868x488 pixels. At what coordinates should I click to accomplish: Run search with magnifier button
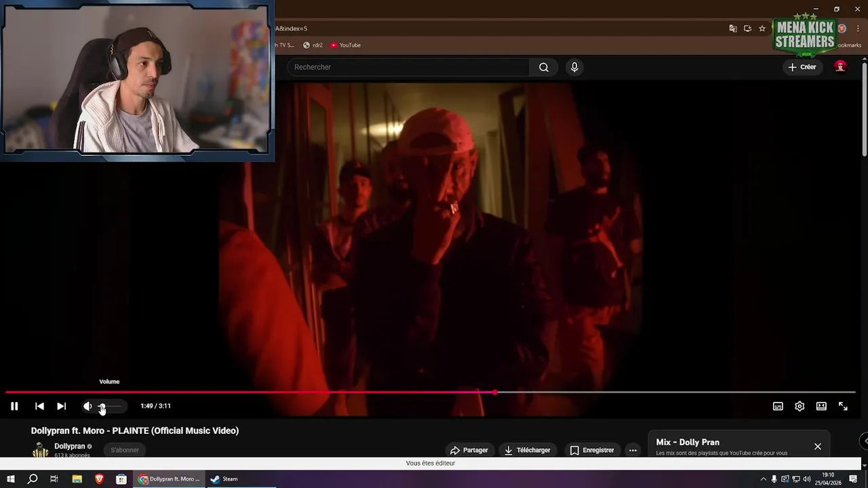[x=544, y=67]
